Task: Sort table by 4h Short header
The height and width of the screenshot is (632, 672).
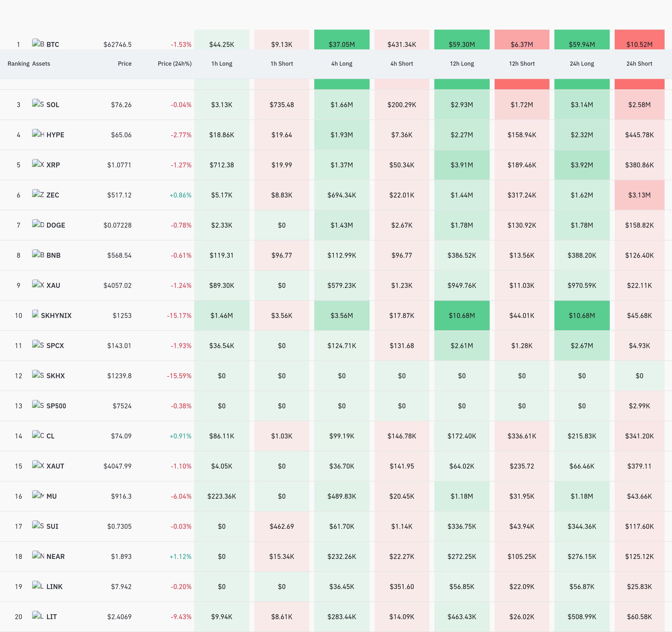Action: 401,63
